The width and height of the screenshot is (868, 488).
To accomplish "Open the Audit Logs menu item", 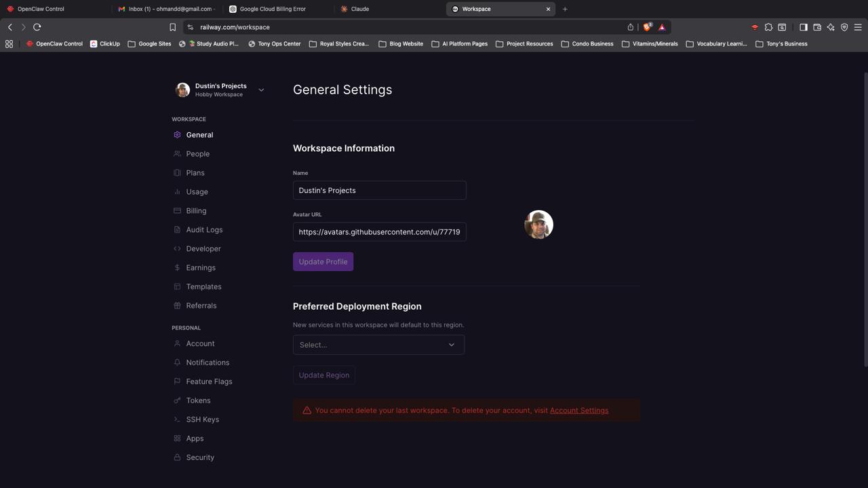I will tap(204, 230).
